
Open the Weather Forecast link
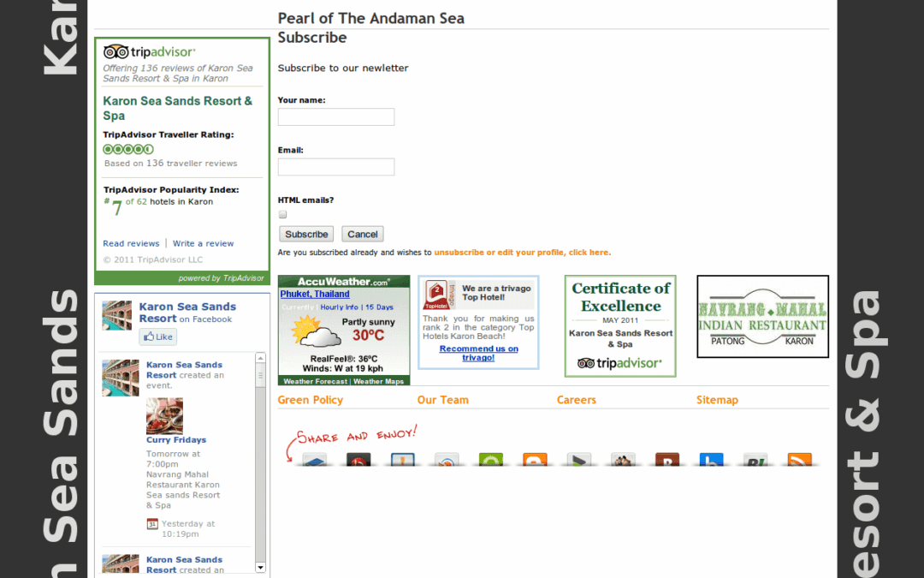click(316, 382)
